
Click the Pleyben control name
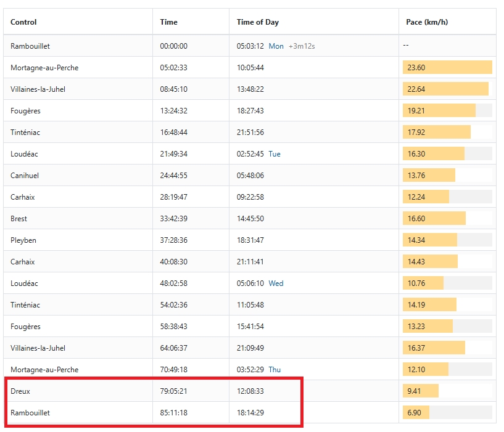point(23,240)
